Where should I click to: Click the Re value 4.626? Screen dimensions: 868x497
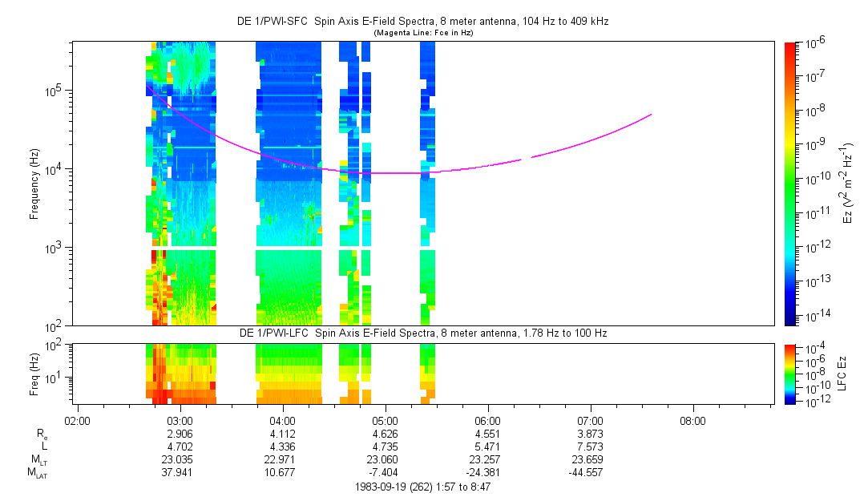point(385,434)
